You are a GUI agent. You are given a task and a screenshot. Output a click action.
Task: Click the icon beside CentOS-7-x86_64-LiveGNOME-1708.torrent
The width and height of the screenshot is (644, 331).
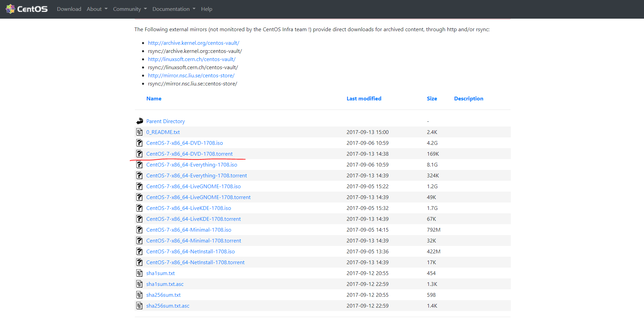coord(139,197)
